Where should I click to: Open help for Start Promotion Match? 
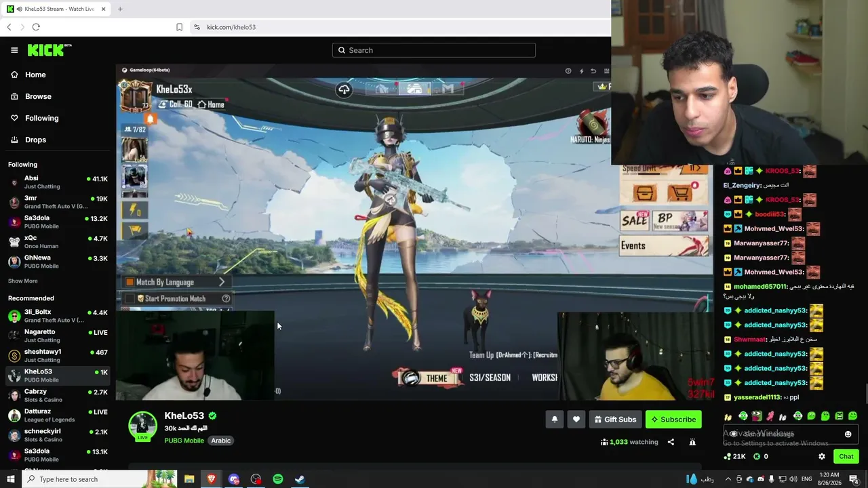tap(226, 298)
